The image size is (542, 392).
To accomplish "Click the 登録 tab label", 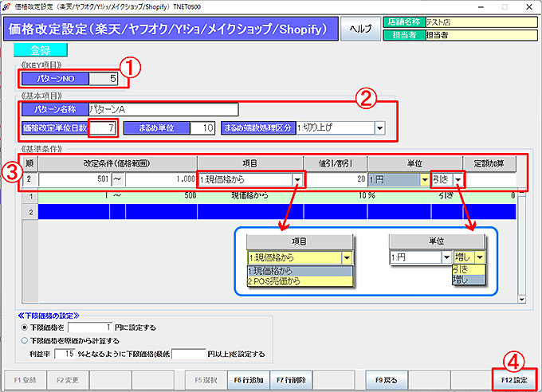I will pyautogui.click(x=33, y=50).
